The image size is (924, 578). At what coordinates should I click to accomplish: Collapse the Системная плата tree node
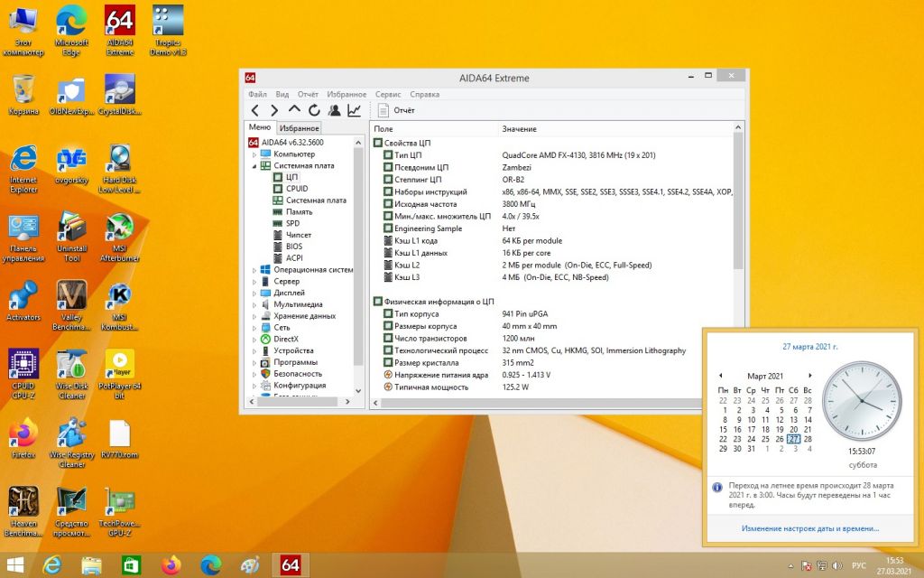pos(254,166)
